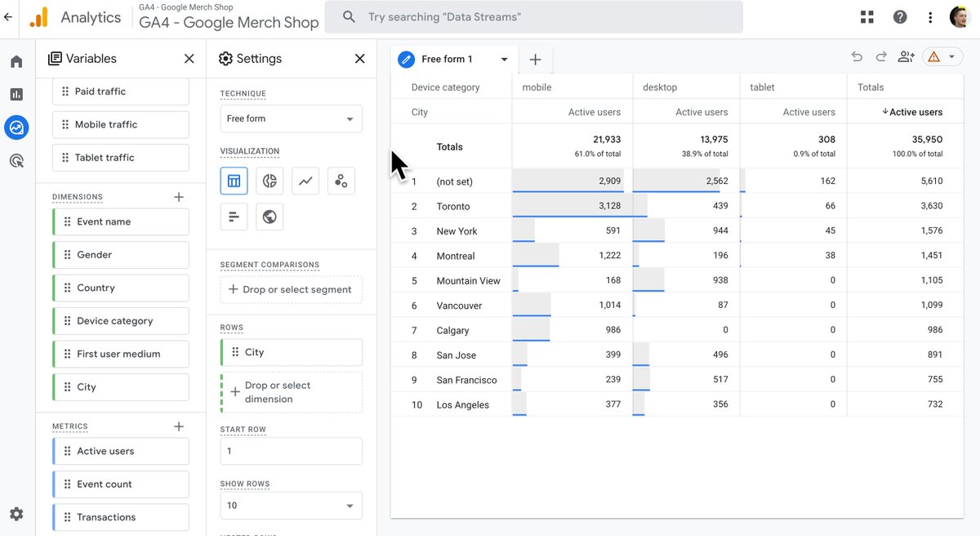Select the Gender dimension
980x536 pixels.
click(x=121, y=255)
